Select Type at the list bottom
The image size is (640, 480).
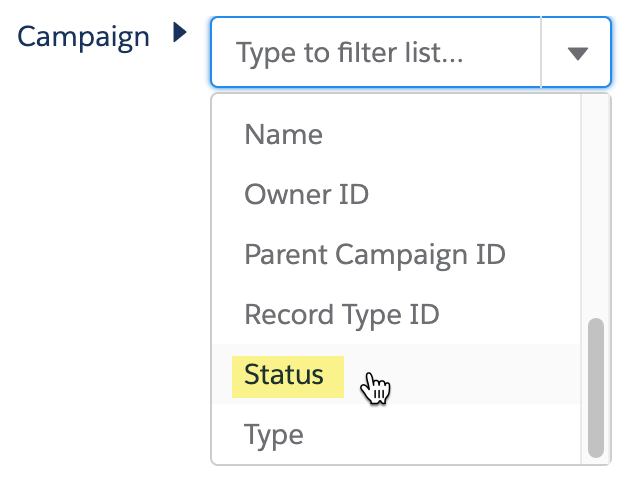coord(396,434)
